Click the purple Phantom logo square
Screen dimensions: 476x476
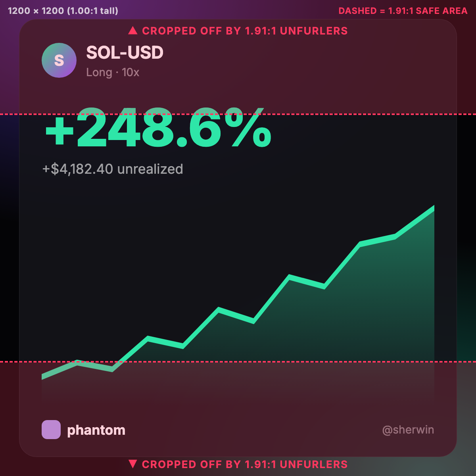point(51,430)
